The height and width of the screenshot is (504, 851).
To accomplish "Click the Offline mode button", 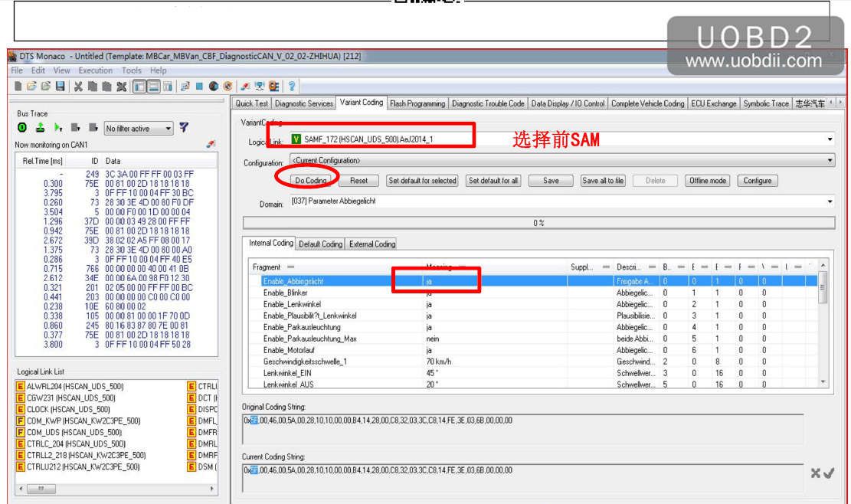I will click(x=708, y=181).
